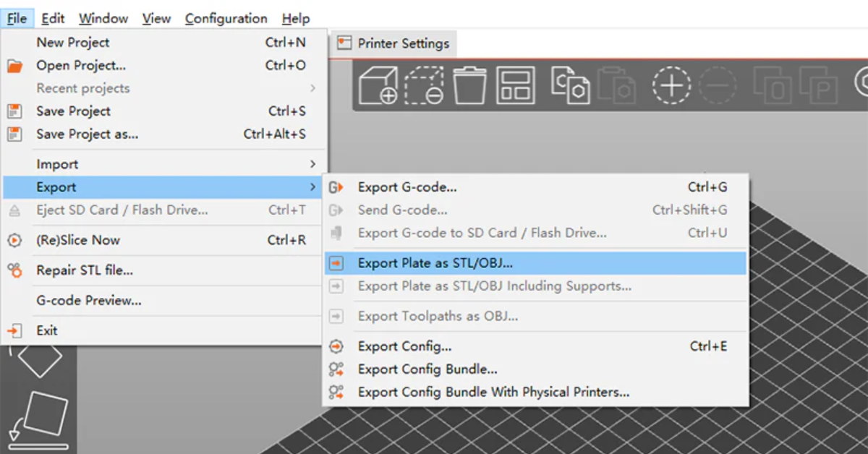
Task: Click the Add object cube icon
Action: point(378,85)
